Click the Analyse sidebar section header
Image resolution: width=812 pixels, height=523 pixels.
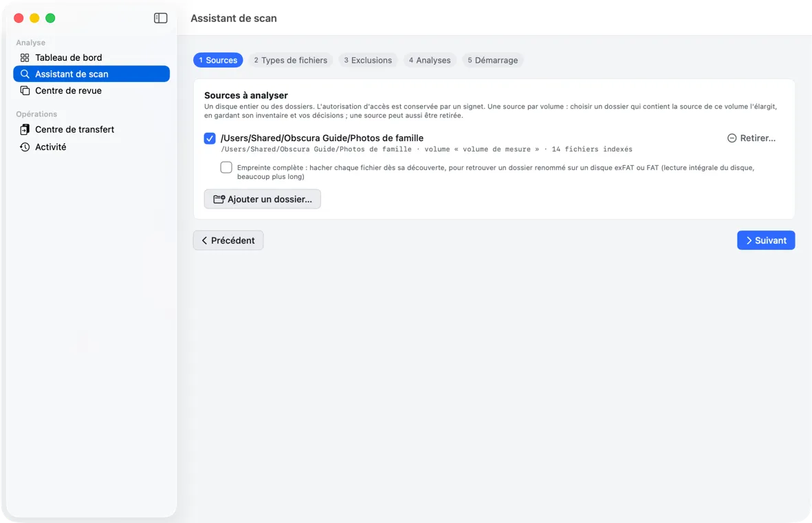pyautogui.click(x=30, y=43)
